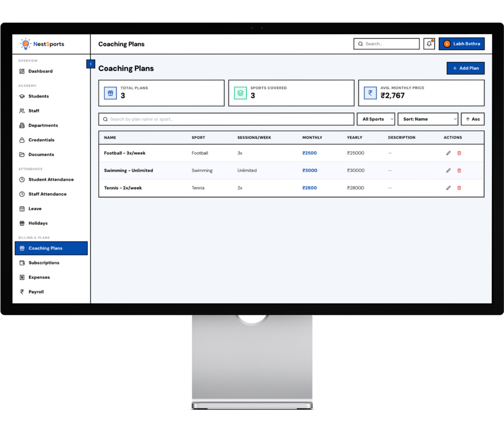The image size is (504, 432).
Task: Click the Leave calendar icon
Action: pos(22,209)
